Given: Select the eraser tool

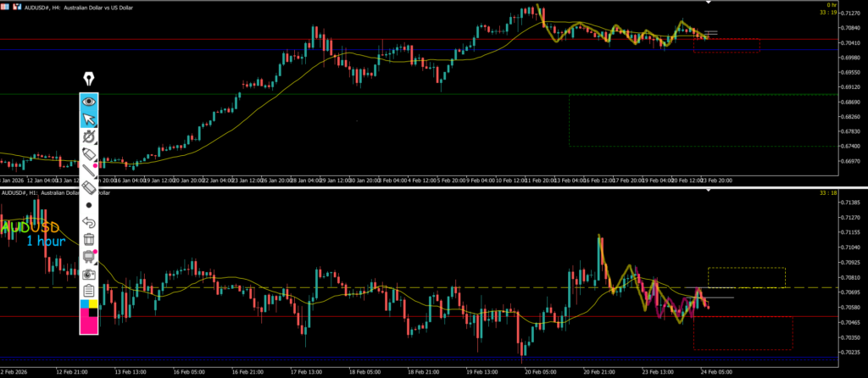Looking at the screenshot, I should [x=89, y=187].
